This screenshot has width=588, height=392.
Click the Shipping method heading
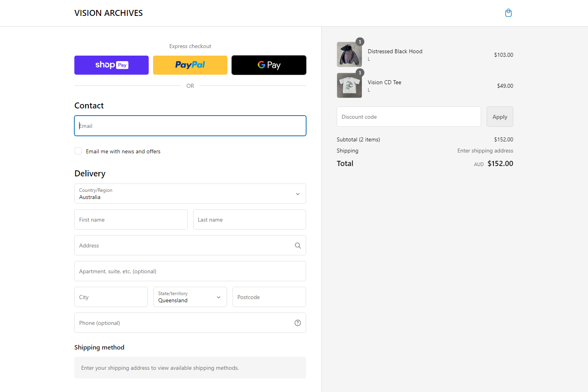99,348
